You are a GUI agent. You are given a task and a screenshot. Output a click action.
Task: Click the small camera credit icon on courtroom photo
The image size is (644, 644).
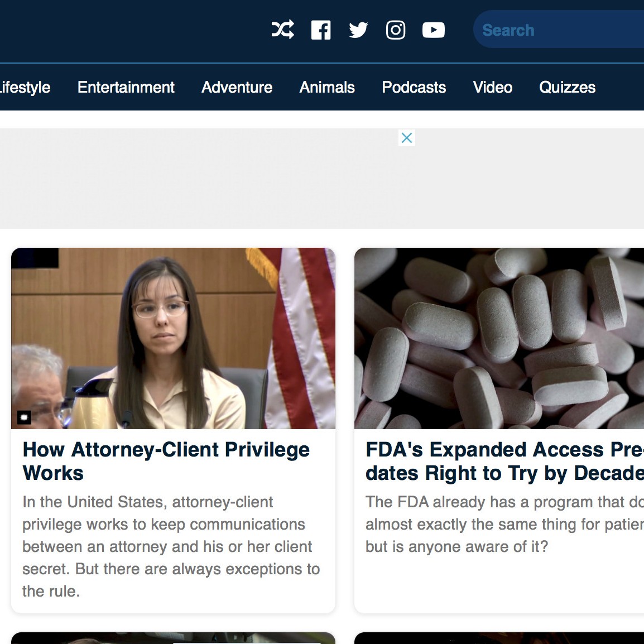click(24, 417)
